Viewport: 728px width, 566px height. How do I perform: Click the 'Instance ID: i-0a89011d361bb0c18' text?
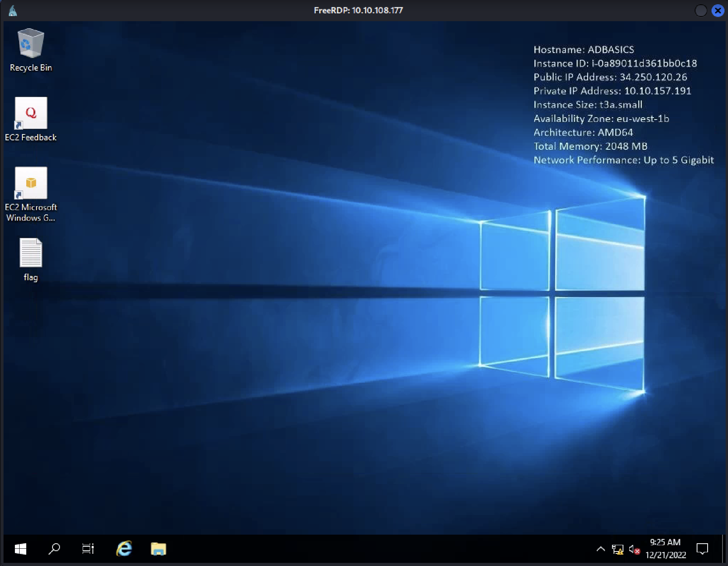click(615, 63)
